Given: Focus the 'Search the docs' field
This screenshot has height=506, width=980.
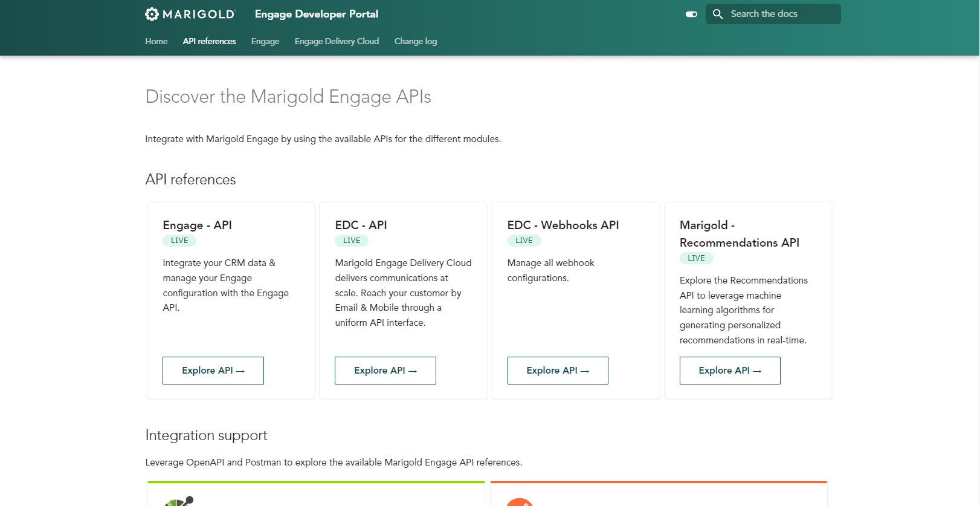Looking at the screenshot, I should point(779,14).
